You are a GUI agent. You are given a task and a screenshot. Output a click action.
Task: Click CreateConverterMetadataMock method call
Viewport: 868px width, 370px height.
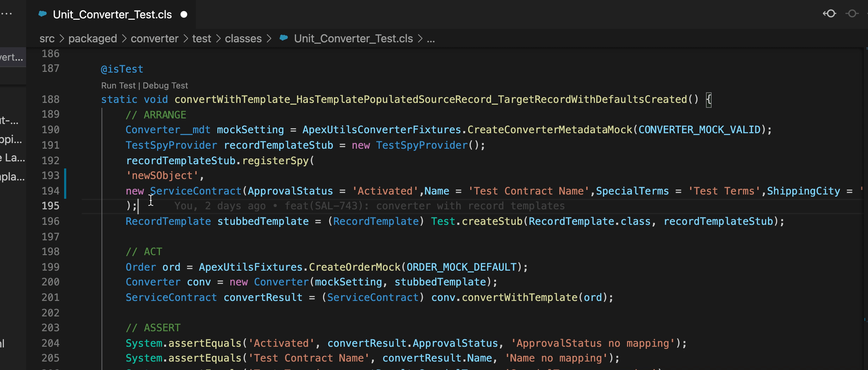pos(550,130)
